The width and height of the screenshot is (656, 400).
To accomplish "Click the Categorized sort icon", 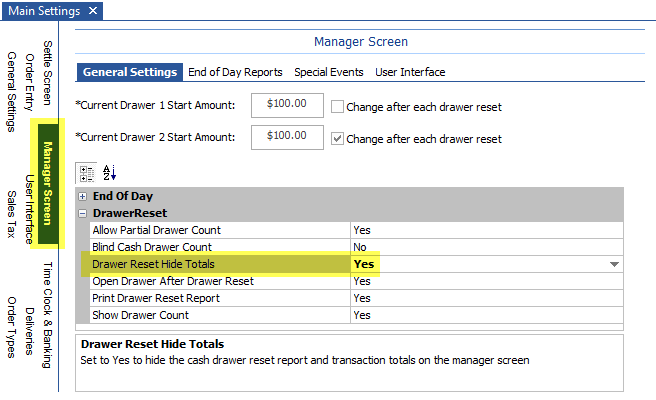I will [x=86, y=173].
